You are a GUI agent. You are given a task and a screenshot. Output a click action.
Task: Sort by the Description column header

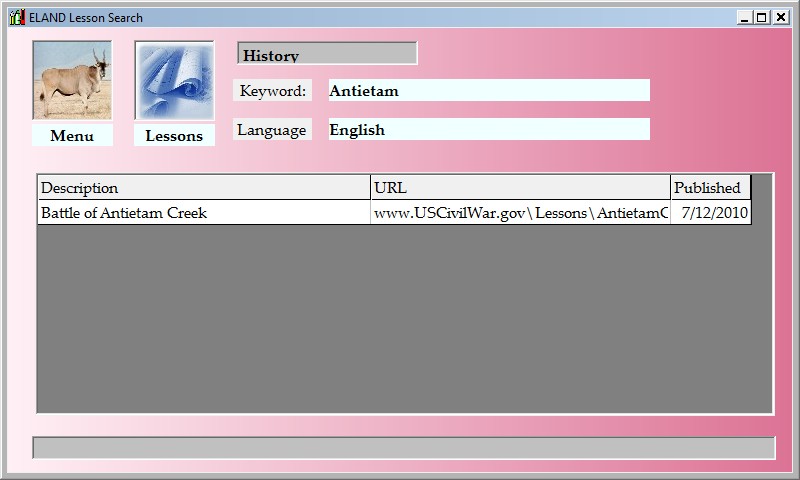point(203,187)
